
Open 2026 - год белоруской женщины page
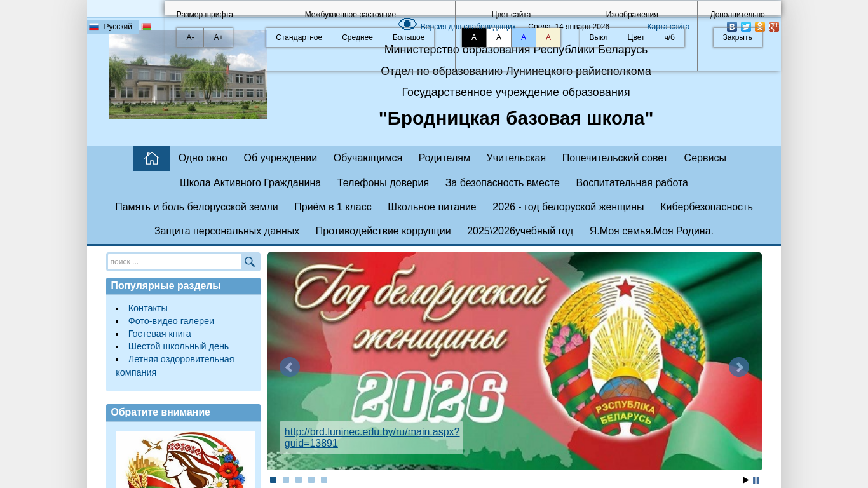coord(568,207)
